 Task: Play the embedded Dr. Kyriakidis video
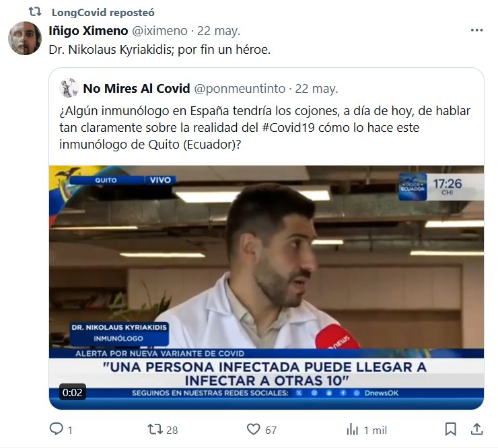click(266, 287)
